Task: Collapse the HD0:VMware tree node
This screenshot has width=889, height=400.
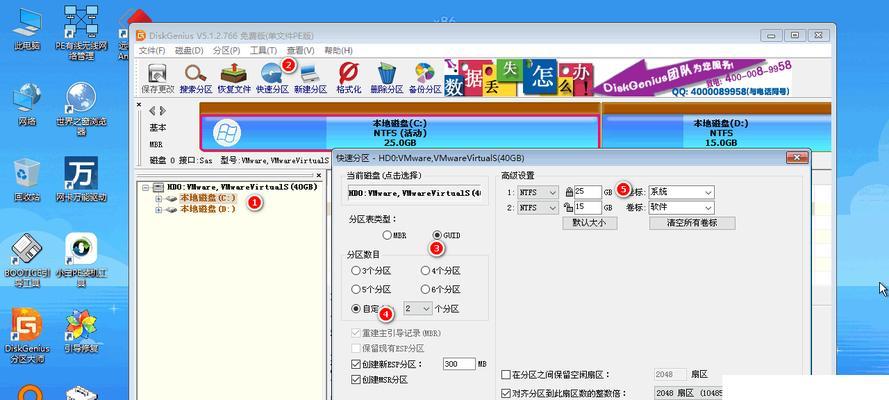Action: (145, 187)
